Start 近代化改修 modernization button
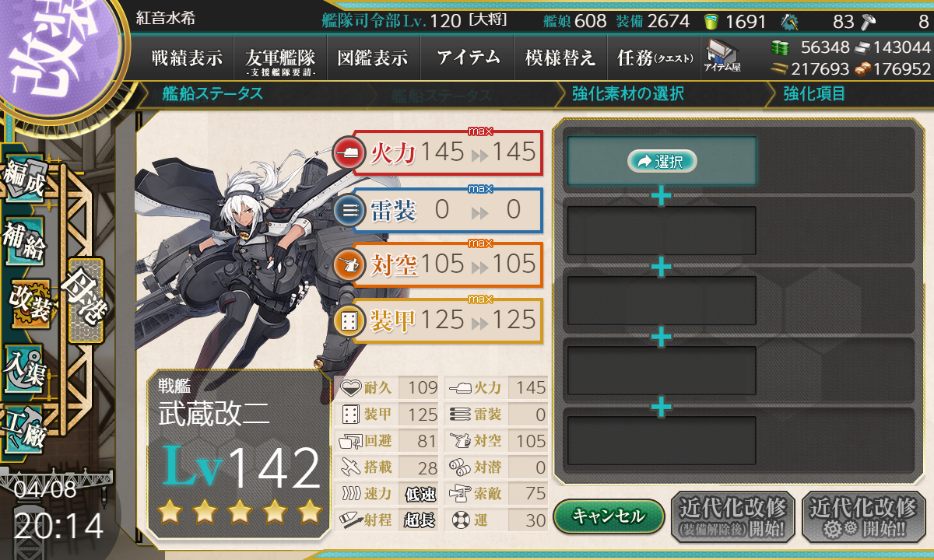 click(x=864, y=516)
